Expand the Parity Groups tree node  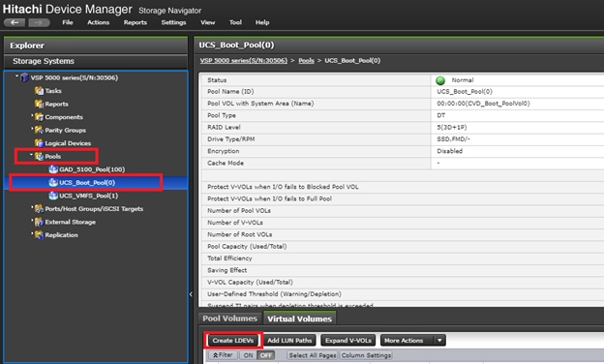pos(32,128)
